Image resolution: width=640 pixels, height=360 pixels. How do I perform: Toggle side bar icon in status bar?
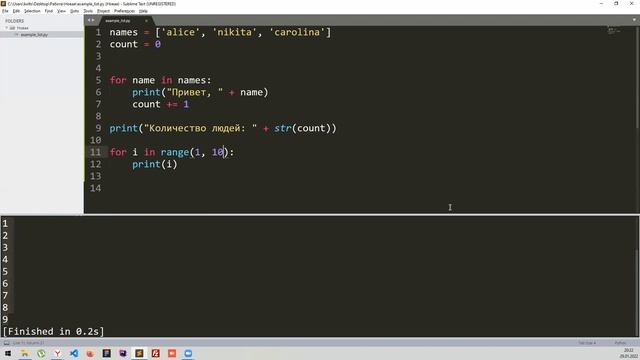click(7, 343)
